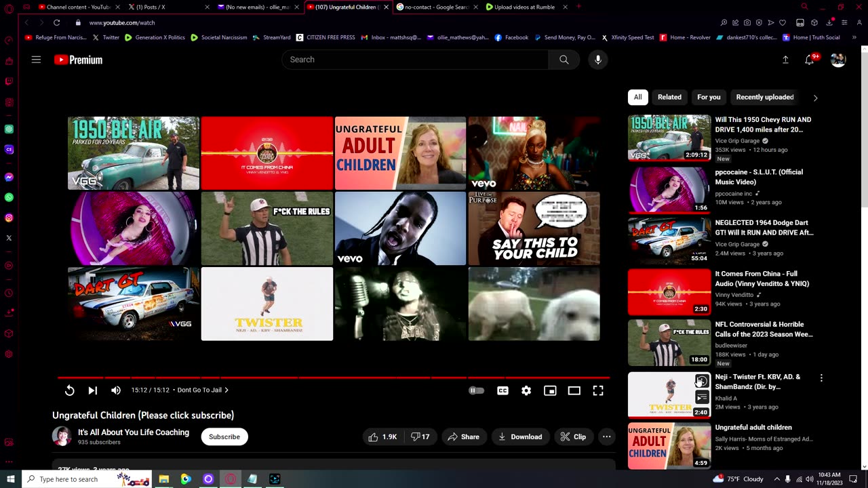This screenshot has height=488, width=868.
Task: Open It's All About You channel avatar
Action: coord(62,436)
